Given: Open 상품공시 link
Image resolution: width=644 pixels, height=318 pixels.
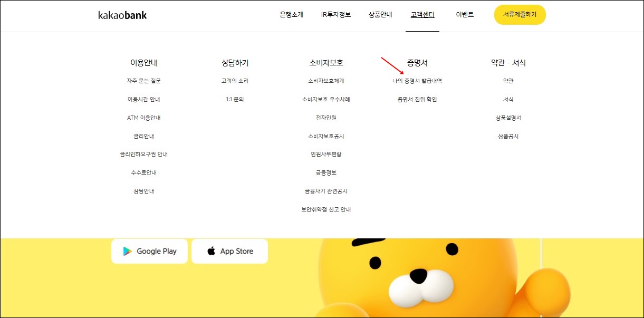Looking at the screenshot, I should click(508, 136).
